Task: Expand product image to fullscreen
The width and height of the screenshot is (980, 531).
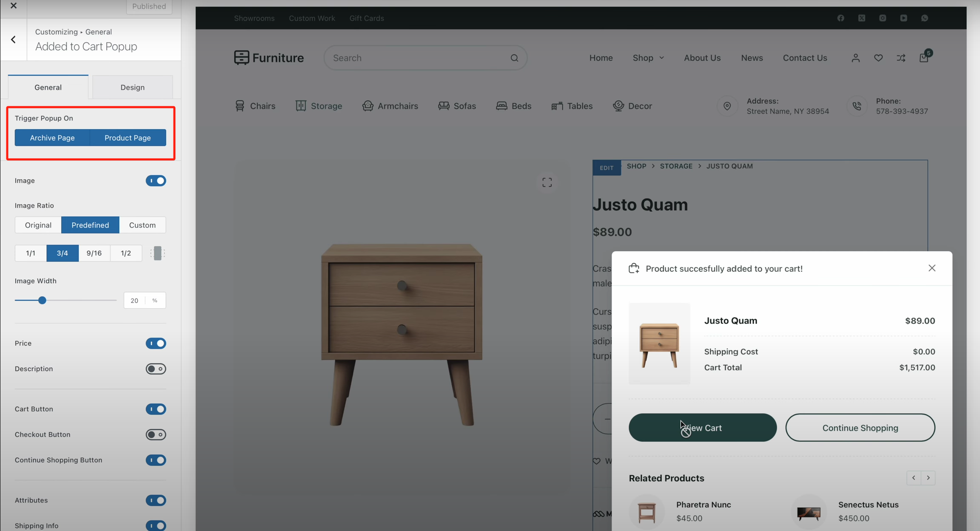Action: click(x=547, y=182)
